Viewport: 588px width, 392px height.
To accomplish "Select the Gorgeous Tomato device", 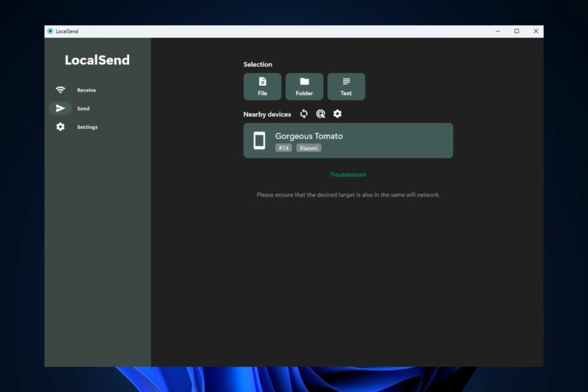I will [x=348, y=140].
